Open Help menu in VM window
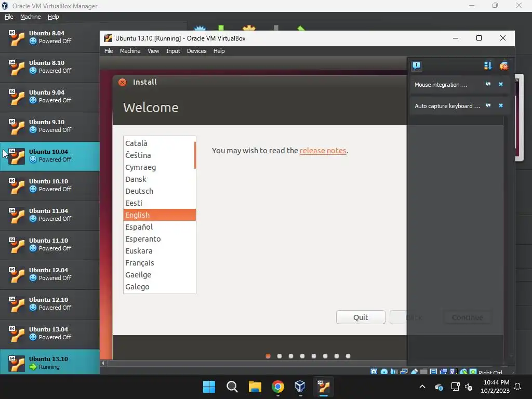The height and width of the screenshot is (399, 532). point(219,51)
